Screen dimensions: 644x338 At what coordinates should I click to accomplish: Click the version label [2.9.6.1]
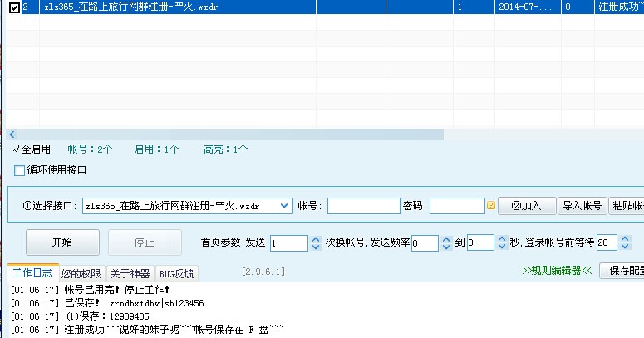pyautogui.click(x=263, y=272)
